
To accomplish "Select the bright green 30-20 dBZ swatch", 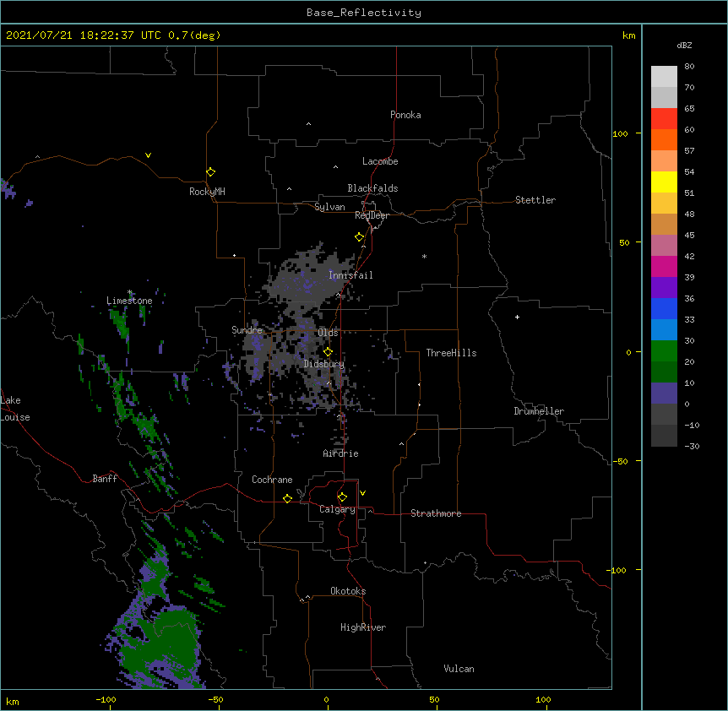I will click(x=664, y=351).
